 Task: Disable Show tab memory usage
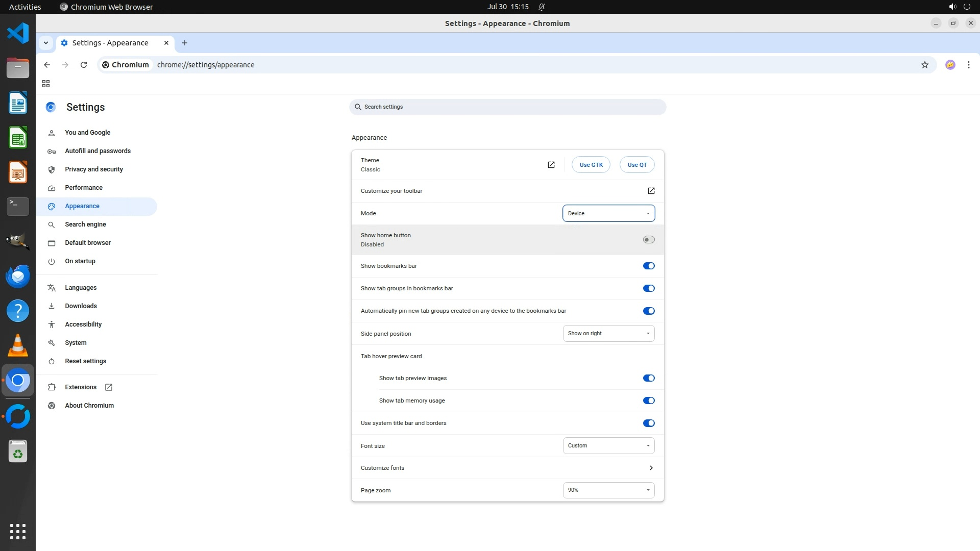pos(648,400)
